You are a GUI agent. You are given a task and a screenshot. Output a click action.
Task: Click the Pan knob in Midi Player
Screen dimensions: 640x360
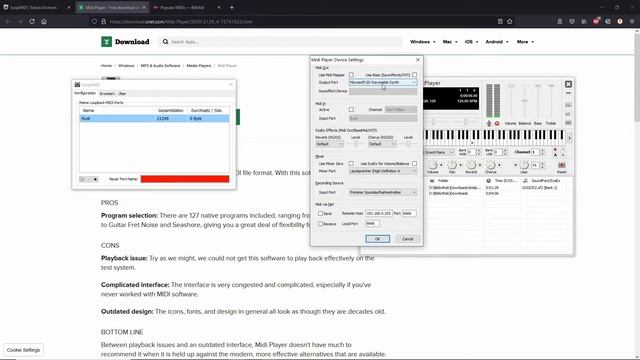click(452, 165)
